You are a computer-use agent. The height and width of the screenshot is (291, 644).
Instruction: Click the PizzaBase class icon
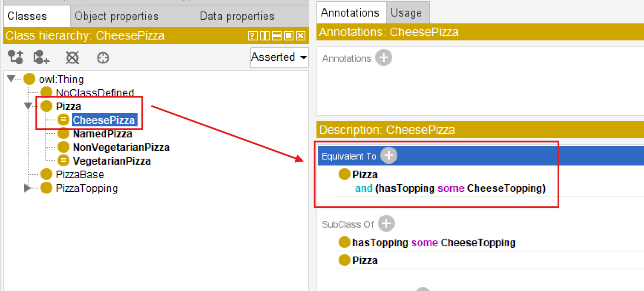pyautogui.click(x=46, y=174)
